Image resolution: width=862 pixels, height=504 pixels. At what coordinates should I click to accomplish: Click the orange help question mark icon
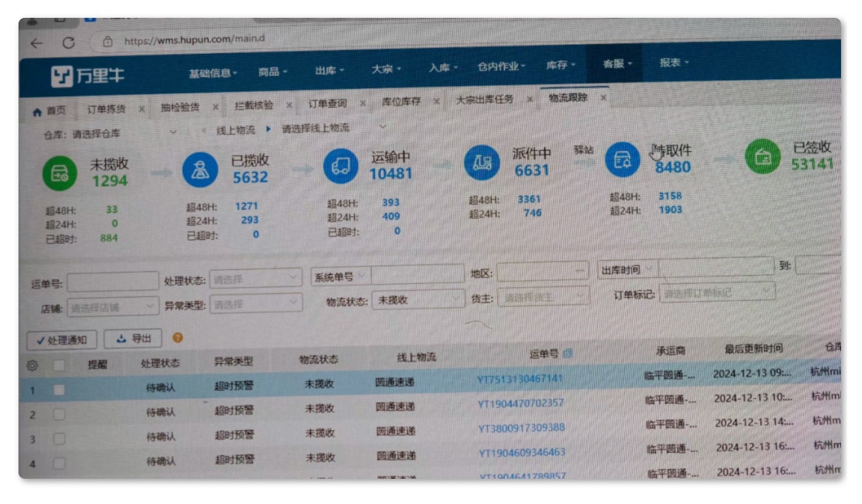pyautogui.click(x=178, y=337)
